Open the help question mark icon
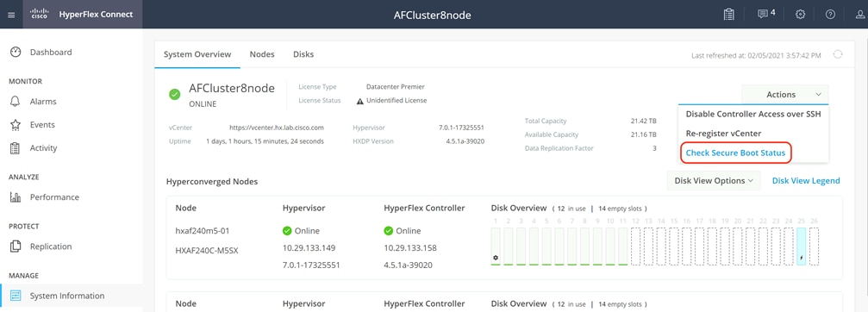Viewport: 868px width, 312px height. tap(830, 15)
